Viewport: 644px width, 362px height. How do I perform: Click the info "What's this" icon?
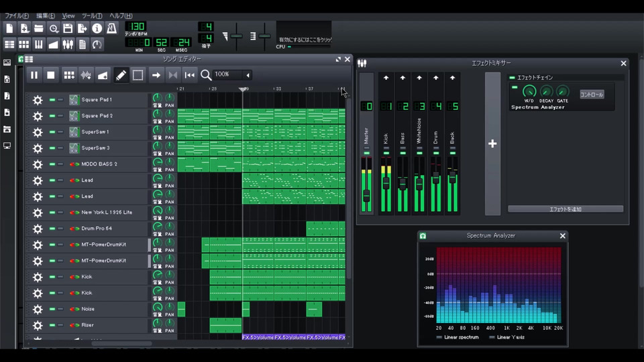(97, 28)
